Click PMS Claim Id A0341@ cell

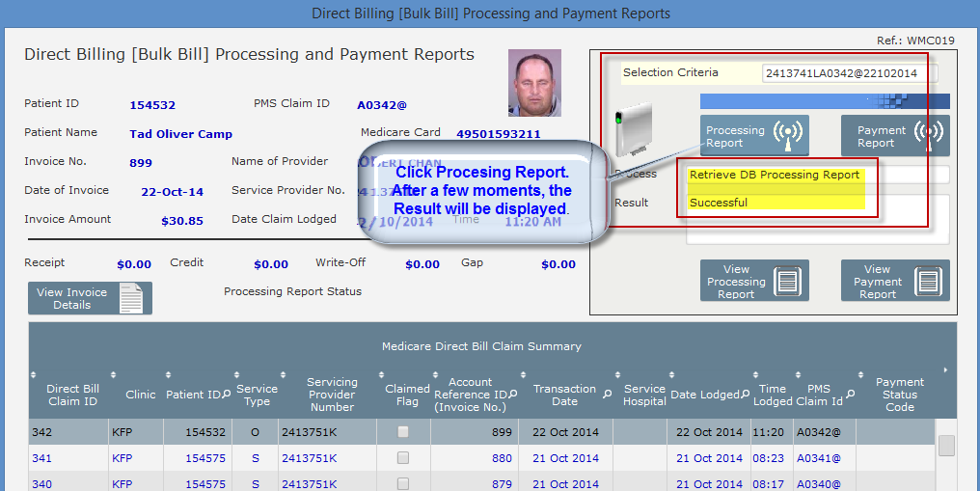pos(819,458)
